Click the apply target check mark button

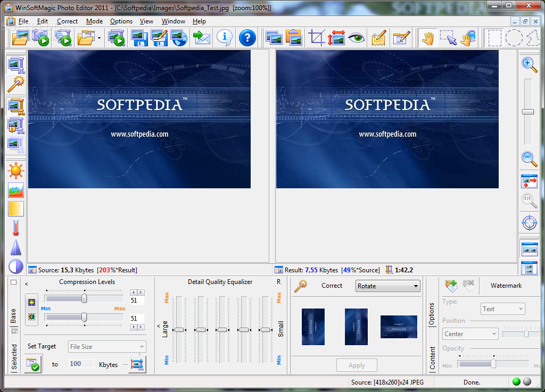34,364
